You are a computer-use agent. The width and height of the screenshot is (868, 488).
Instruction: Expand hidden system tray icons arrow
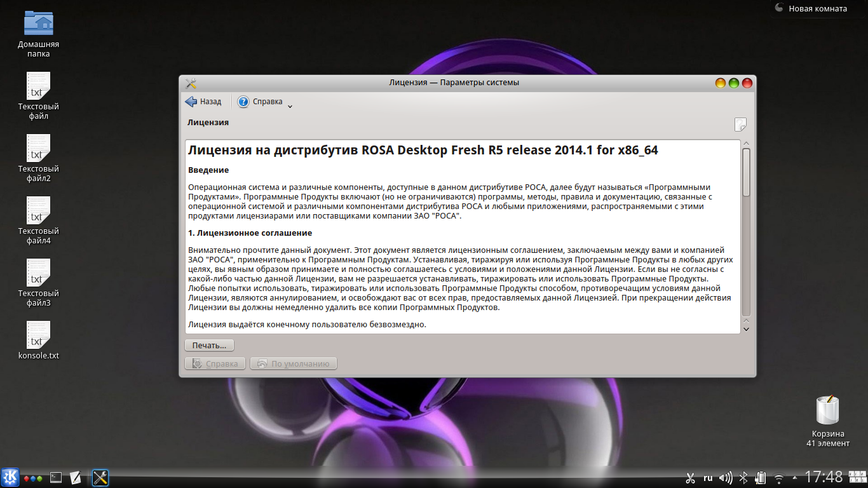point(795,478)
